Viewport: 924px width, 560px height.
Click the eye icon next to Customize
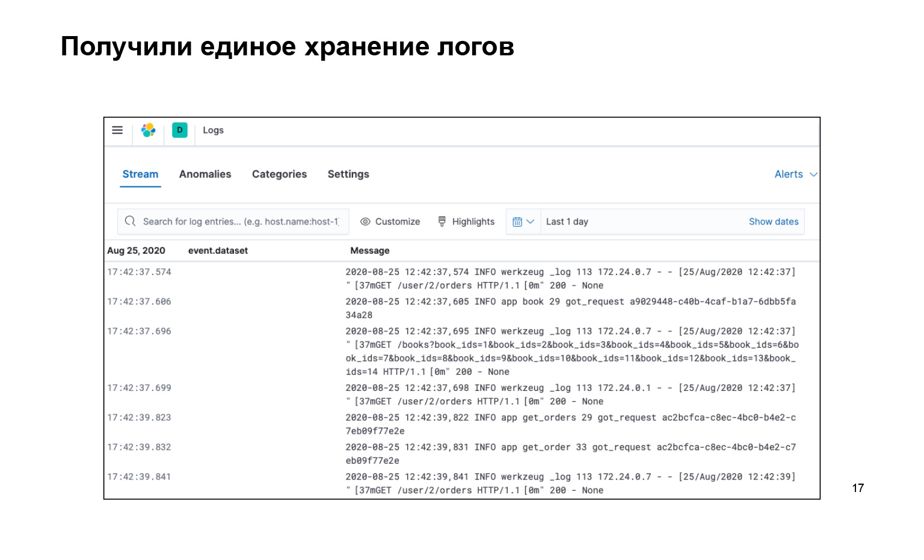pos(366,221)
